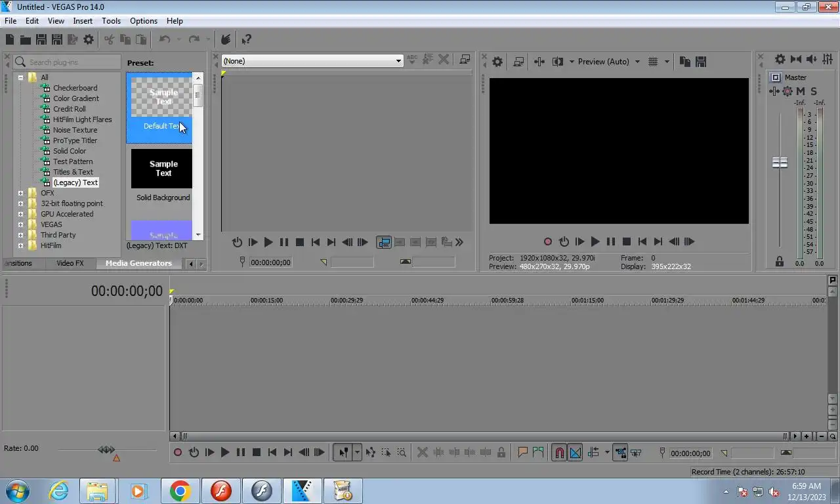Toggle preview on external monitor in Video Preview
This screenshot has height=504, width=840.
tap(518, 62)
